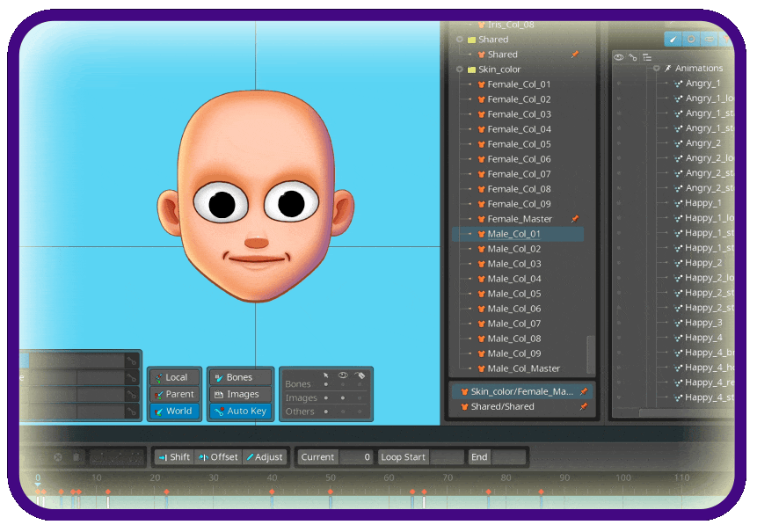Click the Animations node runner icon

pyautogui.click(x=668, y=69)
